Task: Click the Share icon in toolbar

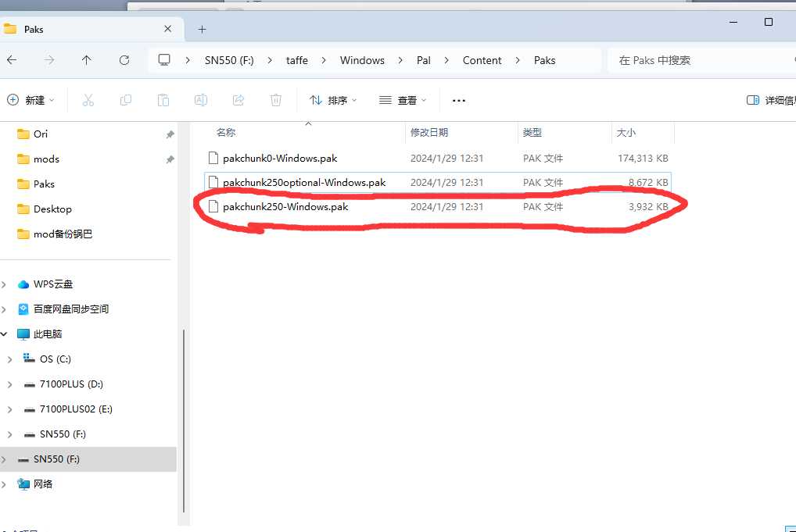Action: 238,100
